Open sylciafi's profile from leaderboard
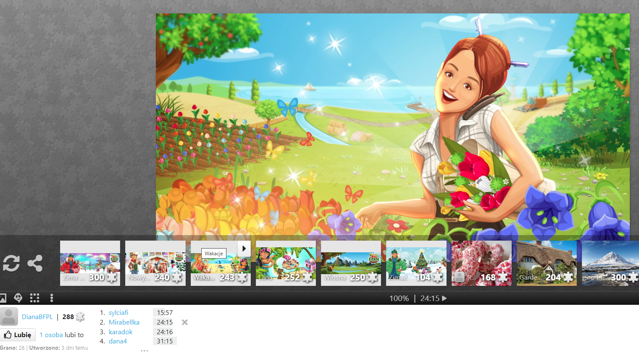This screenshot has width=639, height=364. tap(118, 313)
